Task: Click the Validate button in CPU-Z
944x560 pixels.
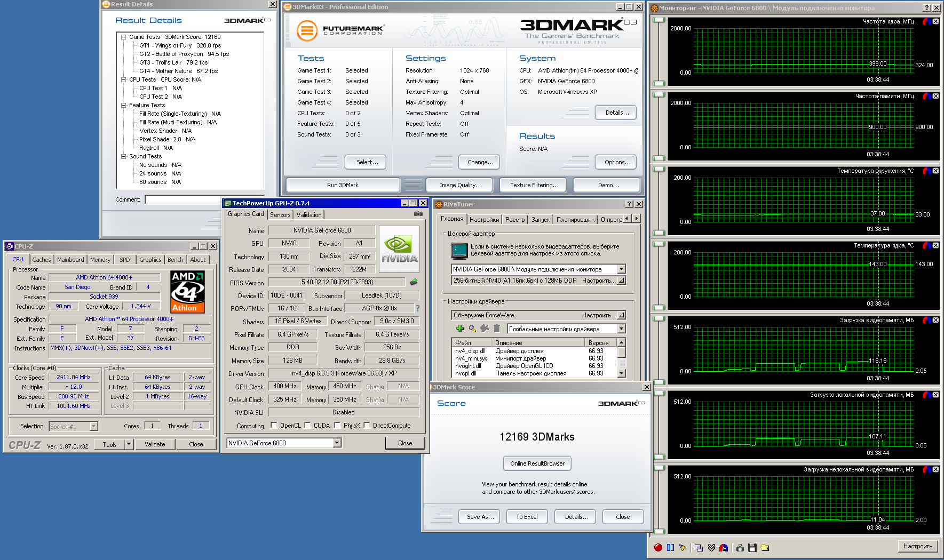Action: 155,444
